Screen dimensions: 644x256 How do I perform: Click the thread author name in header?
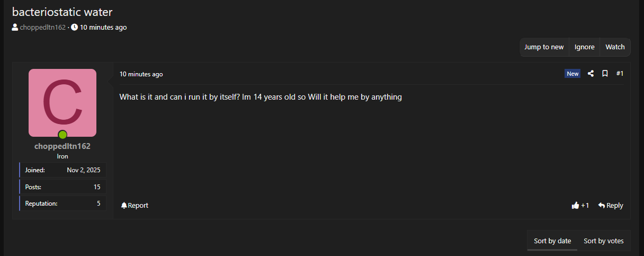(x=43, y=27)
